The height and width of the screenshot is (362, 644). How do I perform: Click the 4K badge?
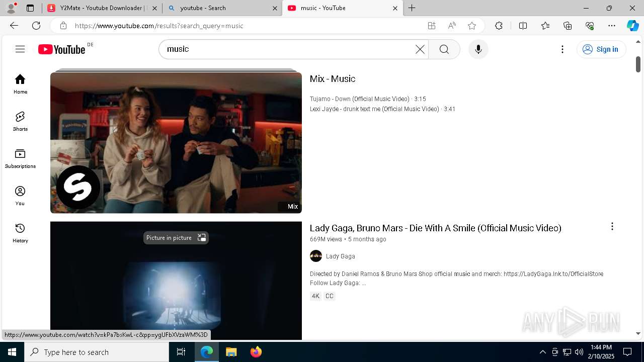pos(315,296)
